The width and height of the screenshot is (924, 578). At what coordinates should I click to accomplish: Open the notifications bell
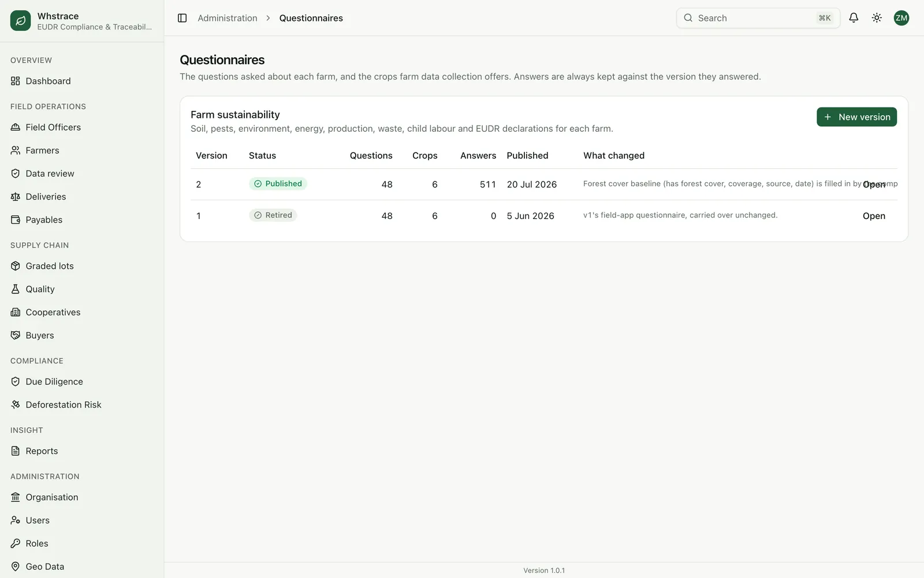coord(854,18)
